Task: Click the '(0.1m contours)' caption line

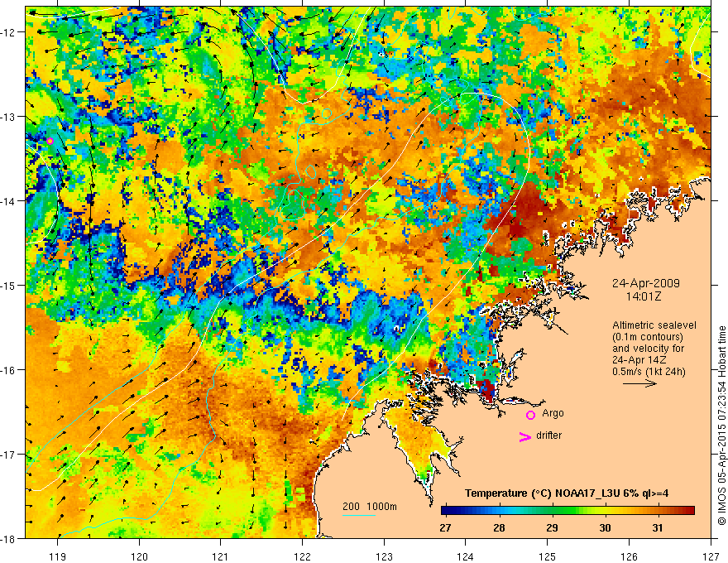Action: (648, 337)
